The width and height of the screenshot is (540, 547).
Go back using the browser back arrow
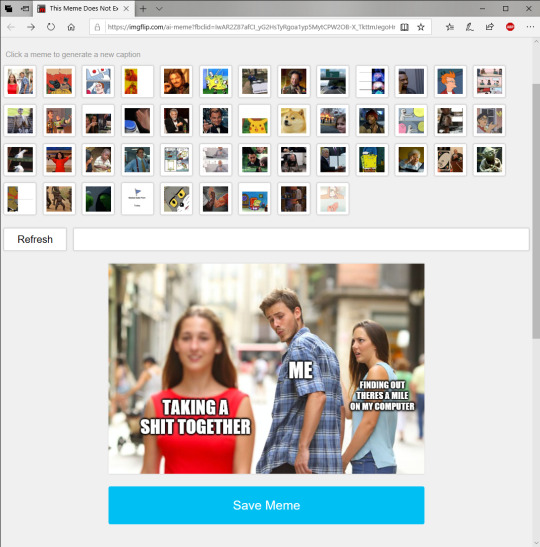(x=11, y=27)
